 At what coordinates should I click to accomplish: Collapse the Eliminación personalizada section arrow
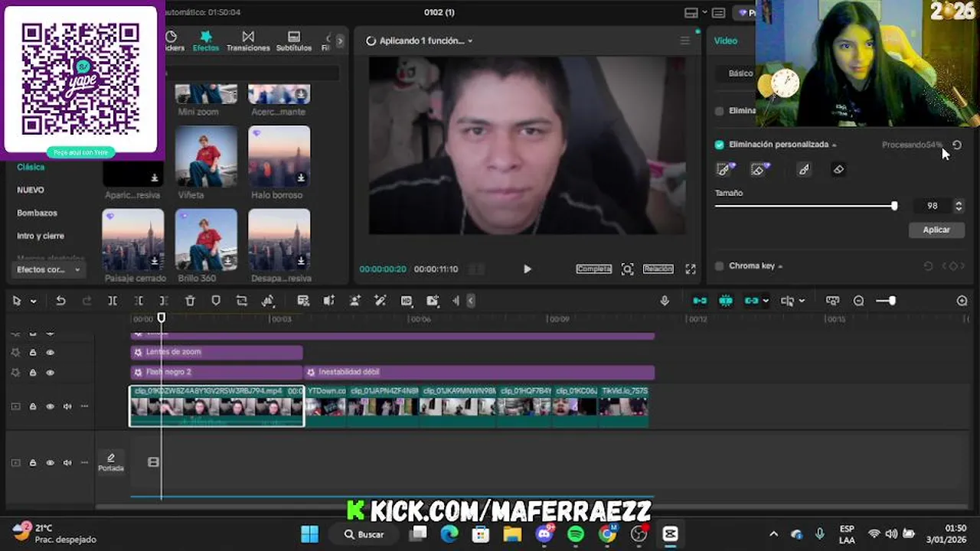click(x=835, y=145)
